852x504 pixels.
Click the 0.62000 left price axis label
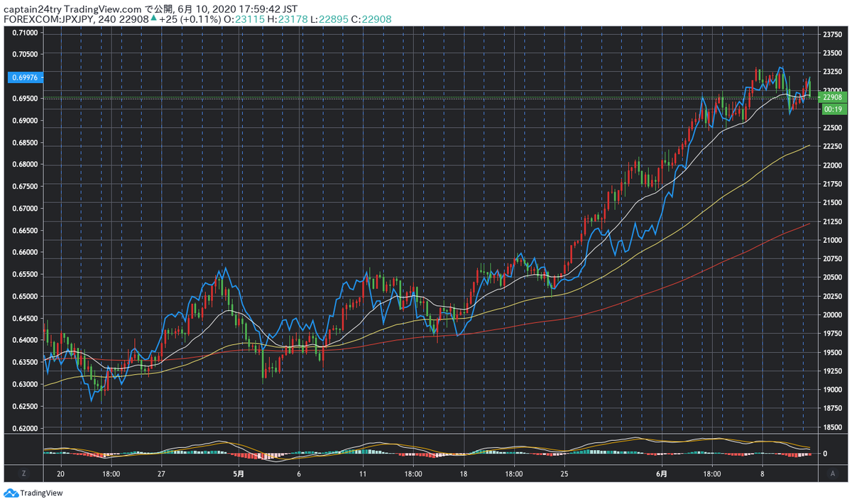(26, 428)
